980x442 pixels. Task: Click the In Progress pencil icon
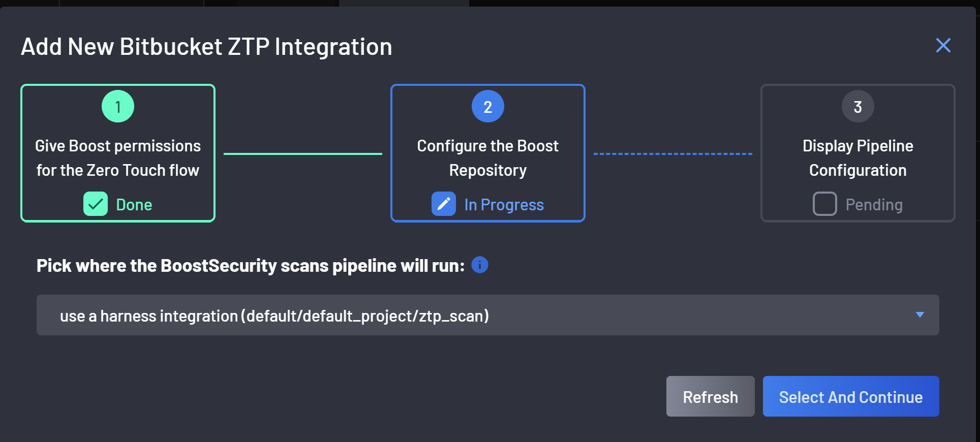pyautogui.click(x=444, y=204)
